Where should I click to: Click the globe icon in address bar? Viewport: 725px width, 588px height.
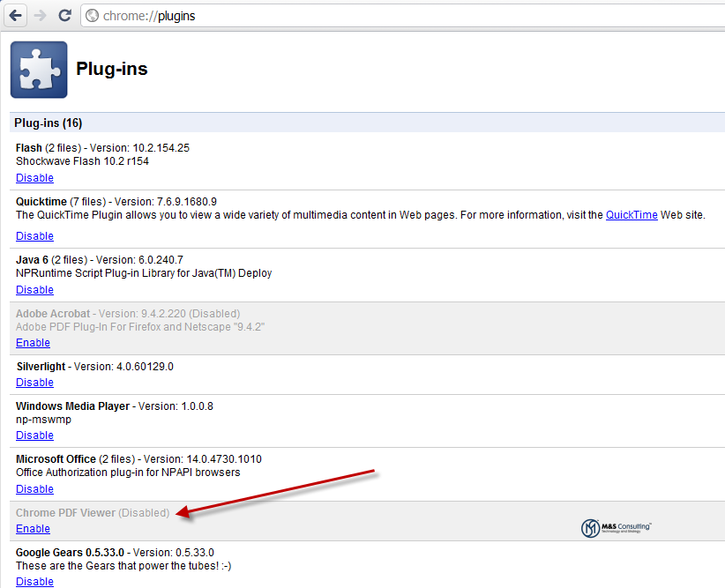point(93,16)
